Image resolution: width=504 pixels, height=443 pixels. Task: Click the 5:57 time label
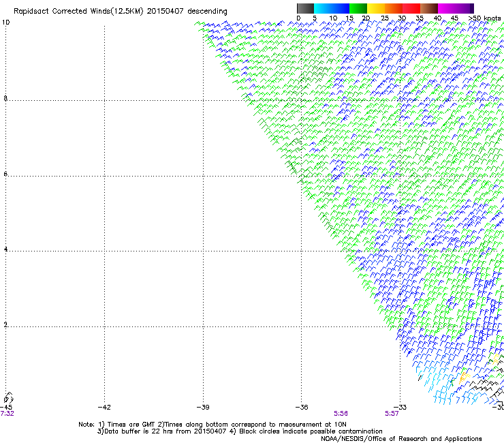(x=392, y=414)
